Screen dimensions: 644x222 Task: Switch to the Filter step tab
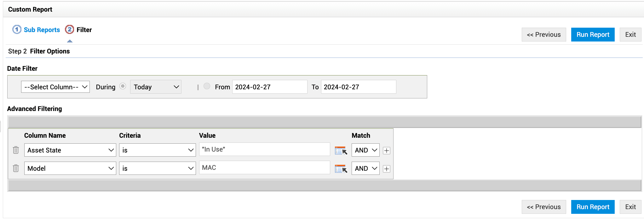click(x=84, y=30)
